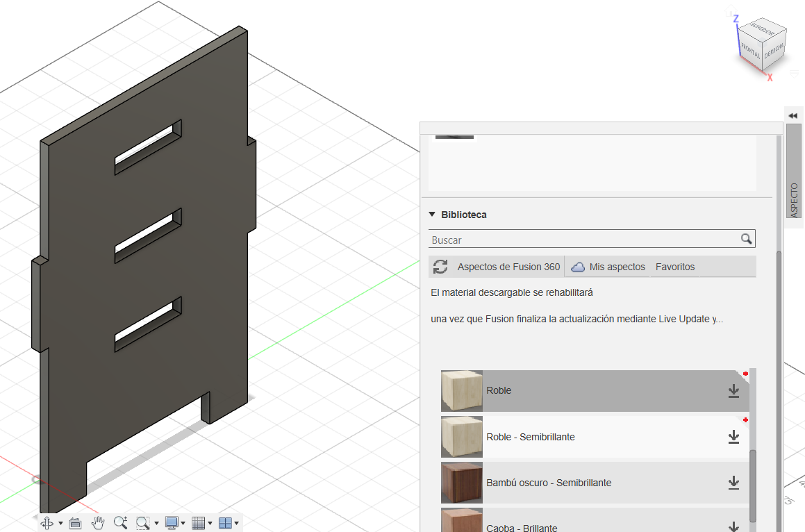Switch to Aspectos de Fusion 360 tab
This screenshot has height=532, width=805.
pyautogui.click(x=508, y=267)
